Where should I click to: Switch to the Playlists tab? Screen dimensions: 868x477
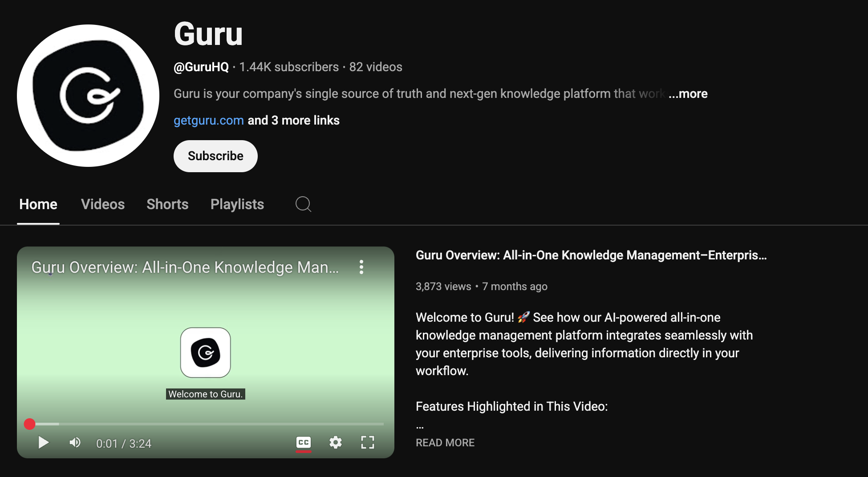(x=237, y=204)
